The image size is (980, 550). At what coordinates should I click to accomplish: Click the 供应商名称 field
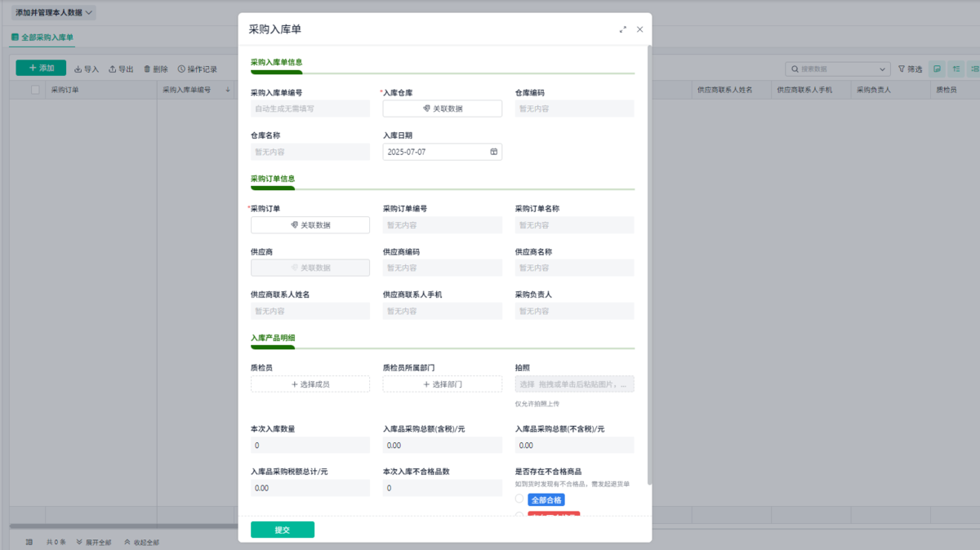(x=574, y=268)
